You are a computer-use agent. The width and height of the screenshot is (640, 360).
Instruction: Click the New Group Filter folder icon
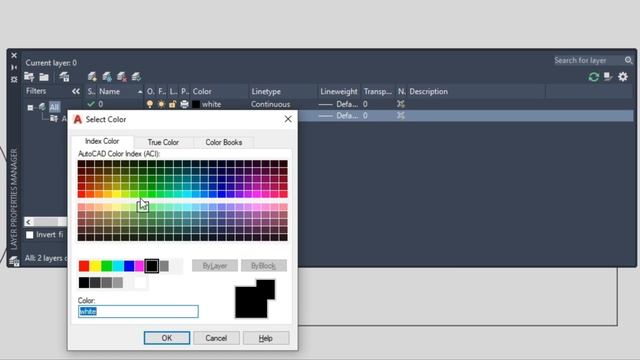click(44, 77)
